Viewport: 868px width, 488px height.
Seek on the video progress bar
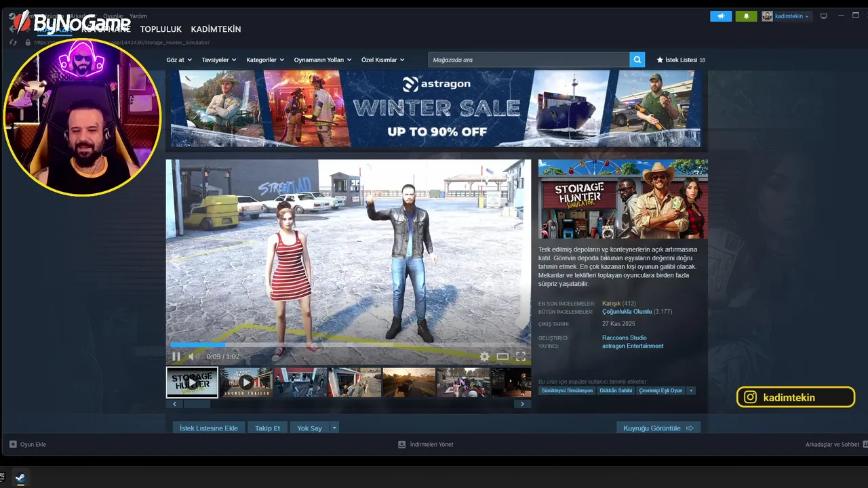point(349,345)
